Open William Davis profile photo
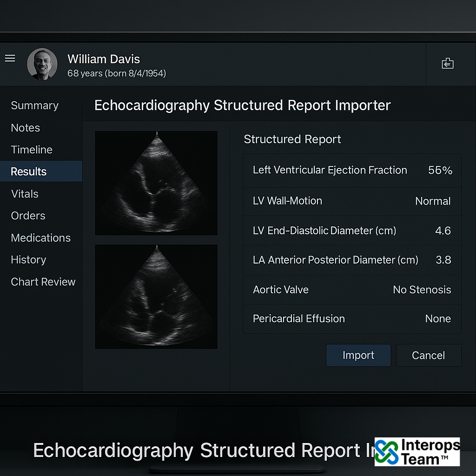The width and height of the screenshot is (476, 476). [x=42, y=64]
